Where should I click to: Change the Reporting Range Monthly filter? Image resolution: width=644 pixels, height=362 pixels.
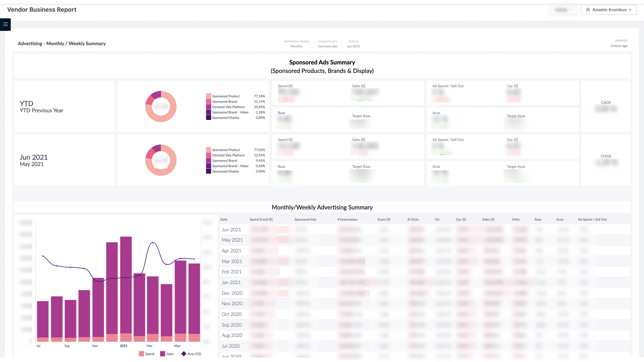(x=297, y=46)
